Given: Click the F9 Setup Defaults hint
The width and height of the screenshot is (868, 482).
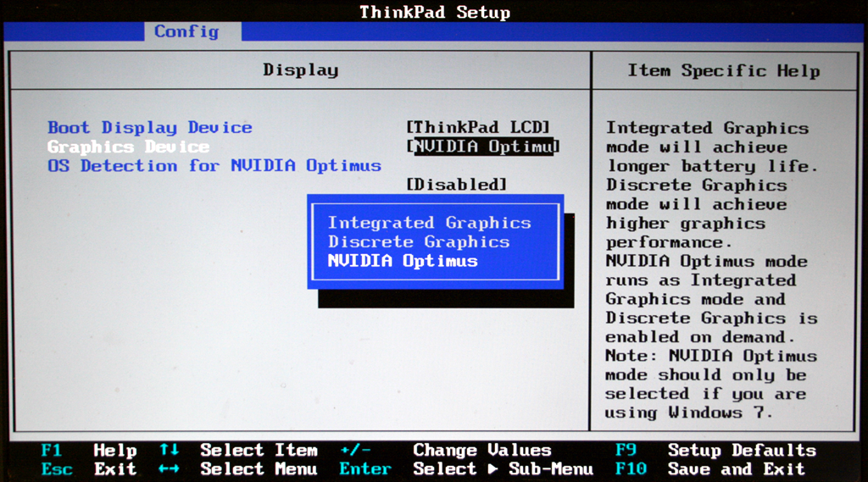Looking at the screenshot, I should point(715,450).
